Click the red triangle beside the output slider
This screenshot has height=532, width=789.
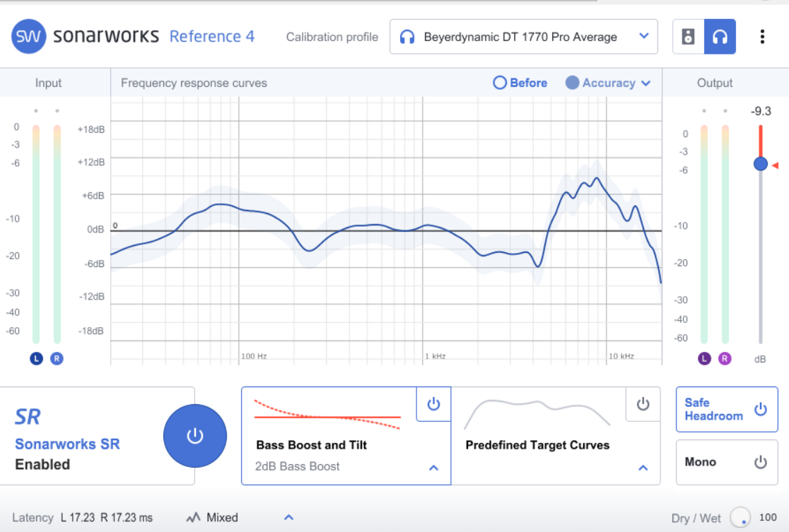pos(776,165)
